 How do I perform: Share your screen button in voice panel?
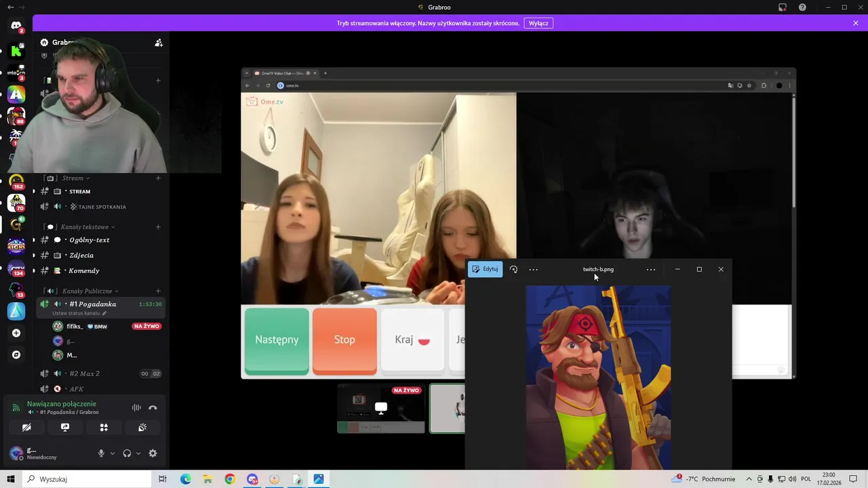pyautogui.click(x=65, y=428)
